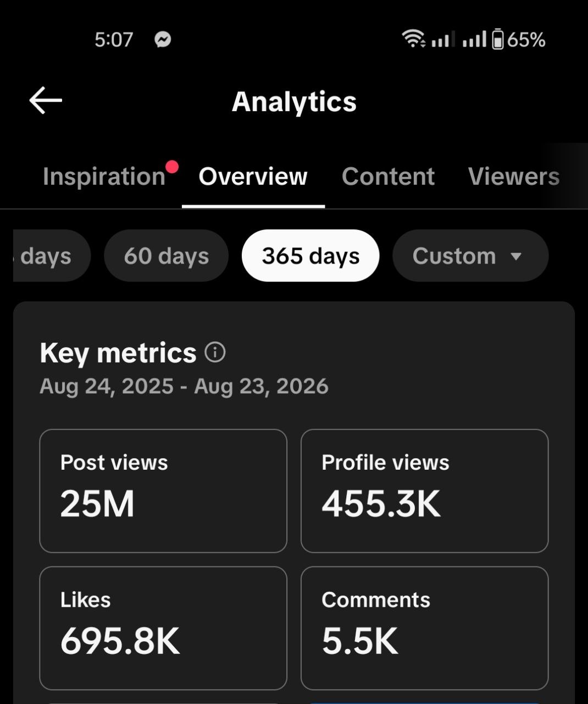Screen dimensions: 588x704
Task: Tap the red notification dot on Inspiration
Action: [172, 167]
